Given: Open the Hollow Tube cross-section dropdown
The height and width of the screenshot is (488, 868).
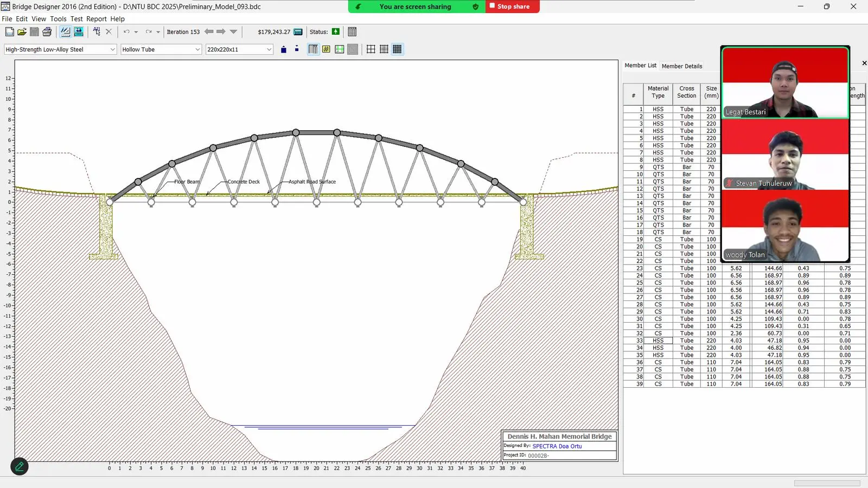Looking at the screenshot, I should (161, 49).
